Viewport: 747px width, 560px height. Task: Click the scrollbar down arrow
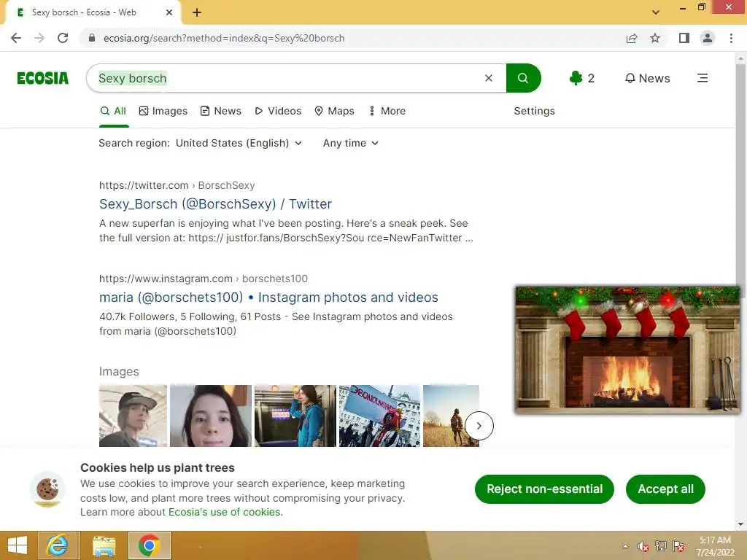740,525
